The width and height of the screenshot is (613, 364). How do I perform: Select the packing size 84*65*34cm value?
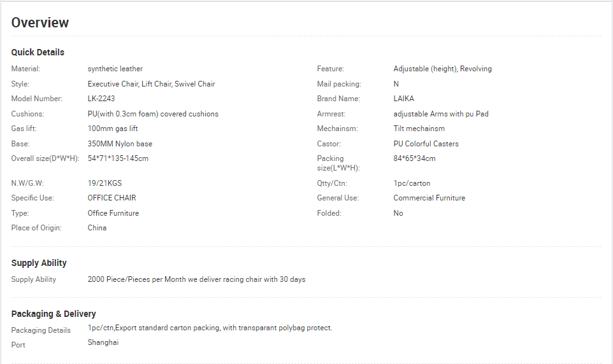click(414, 158)
